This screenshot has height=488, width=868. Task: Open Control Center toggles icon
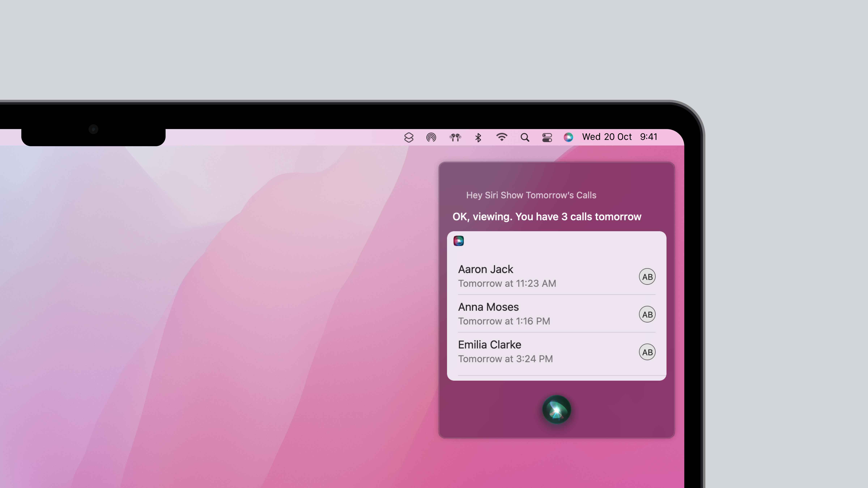point(547,137)
